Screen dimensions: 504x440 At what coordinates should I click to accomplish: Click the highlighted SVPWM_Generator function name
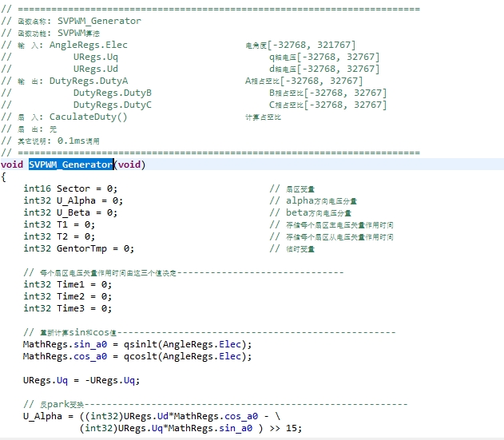[71, 165]
